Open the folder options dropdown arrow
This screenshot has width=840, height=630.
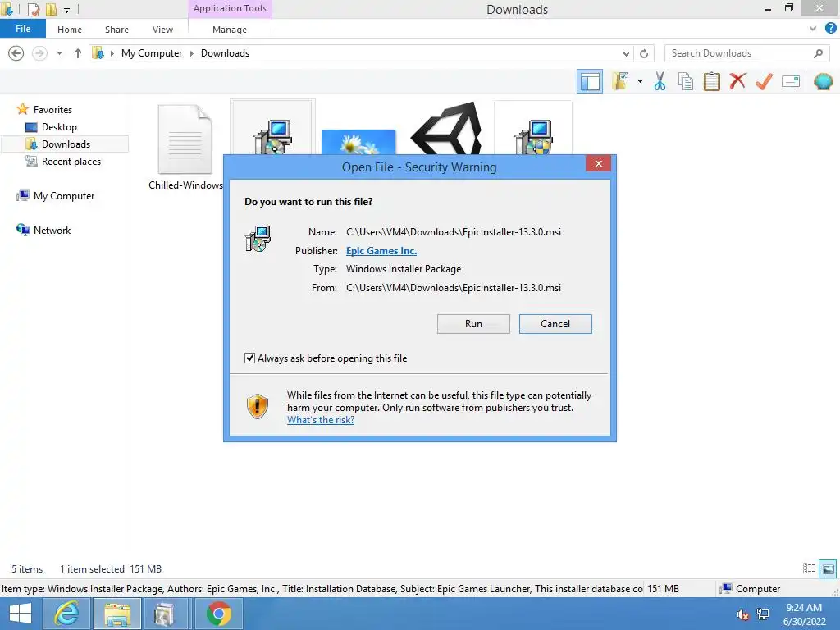(640, 81)
